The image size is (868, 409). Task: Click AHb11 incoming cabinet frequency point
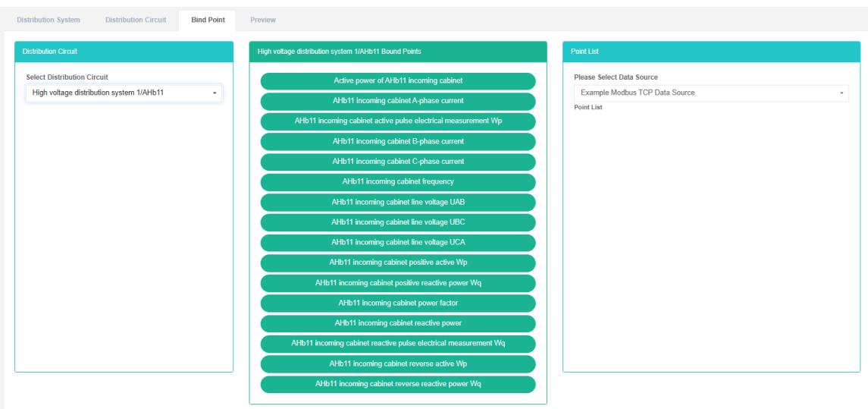pyautogui.click(x=398, y=182)
